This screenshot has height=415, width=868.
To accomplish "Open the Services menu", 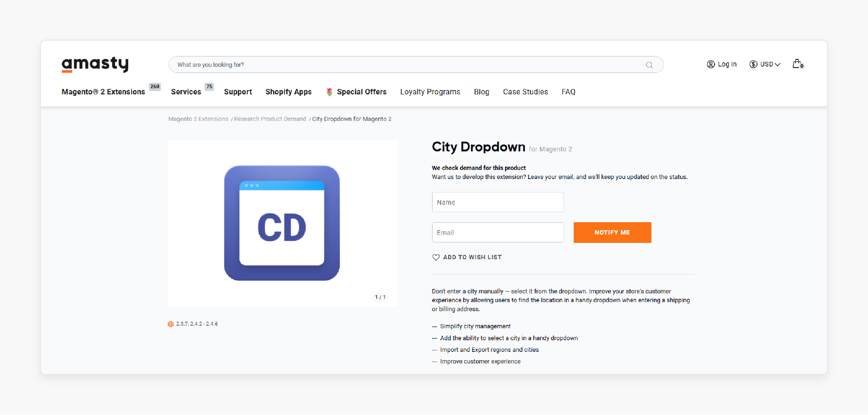I will [x=186, y=92].
